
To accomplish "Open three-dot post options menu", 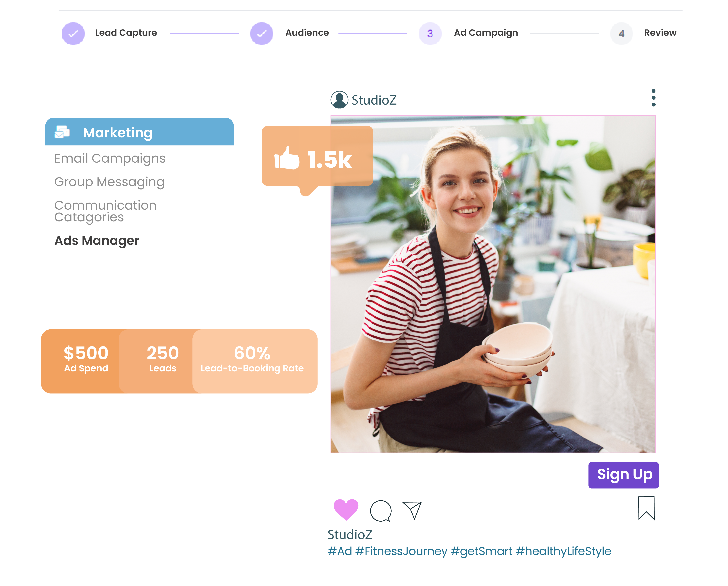I will tap(653, 98).
